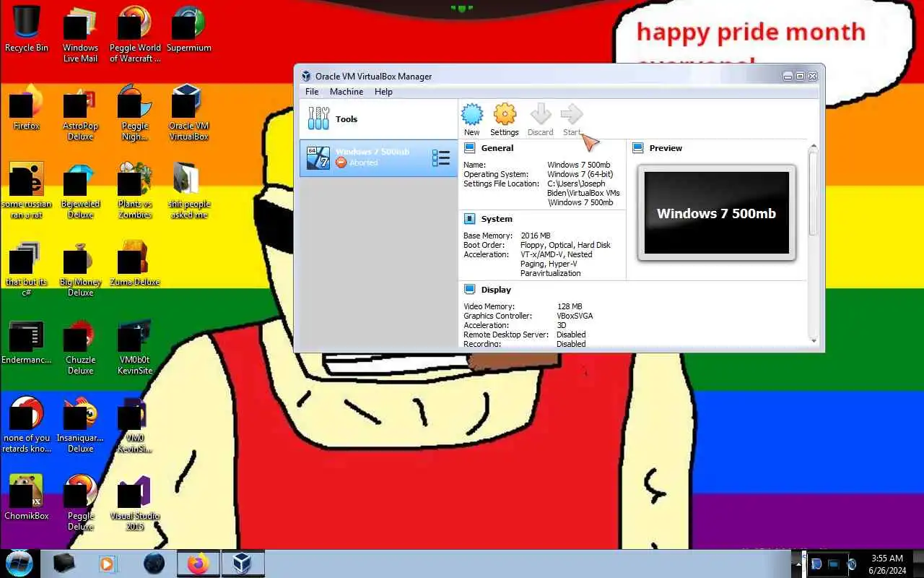Screen dimensions: 924x578
Task: Click the volume speaker tray icon
Action: click(x=852, y=564)
